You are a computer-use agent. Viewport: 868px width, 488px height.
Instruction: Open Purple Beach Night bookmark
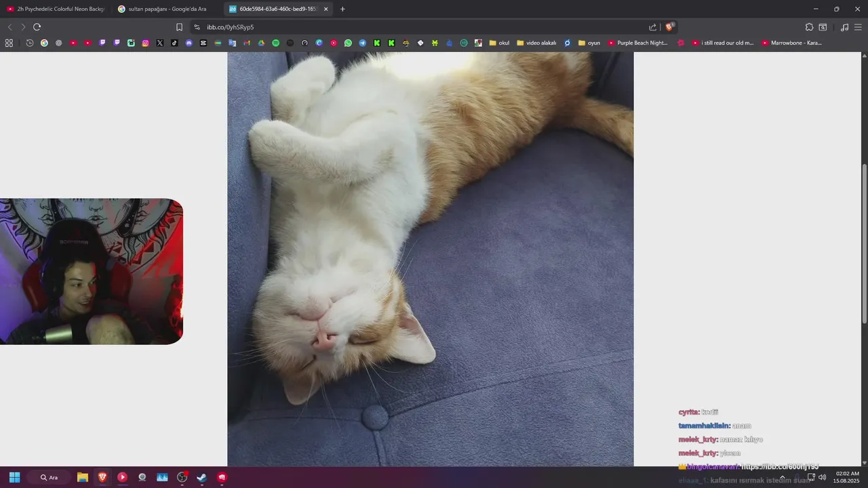click(x=637, y=43)
